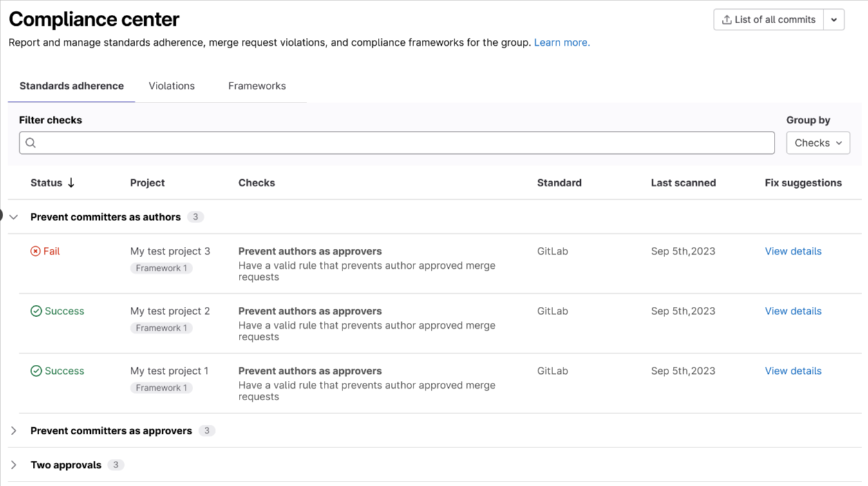Click View details for My test project 3
The width and height of the screenshot is (868, 486).
793,251
